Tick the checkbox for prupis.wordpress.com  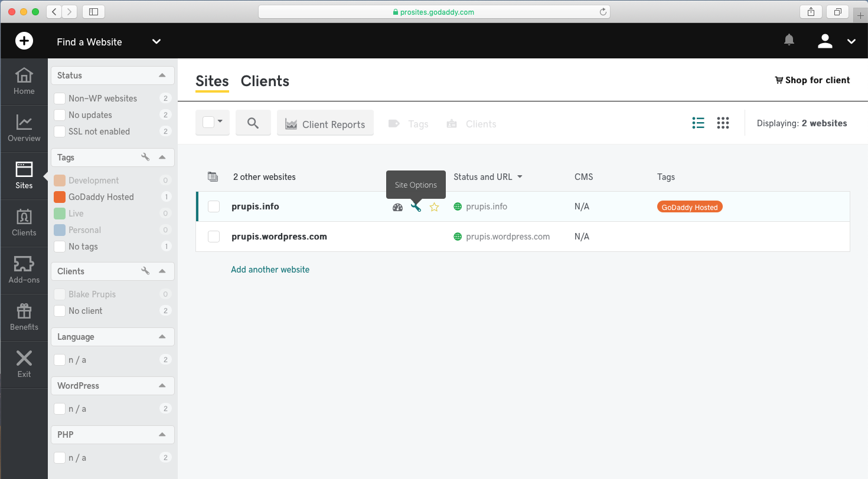point(214,237)
